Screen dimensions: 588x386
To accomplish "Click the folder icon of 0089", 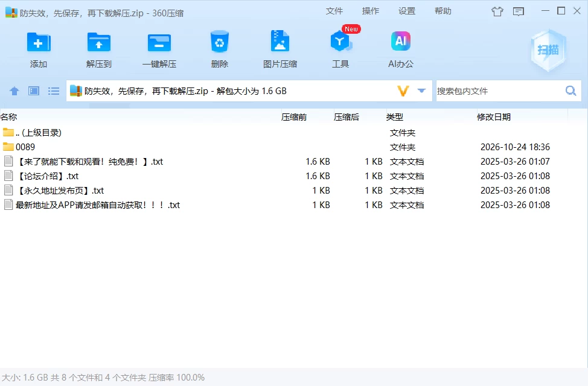I will tap(8, 147).
